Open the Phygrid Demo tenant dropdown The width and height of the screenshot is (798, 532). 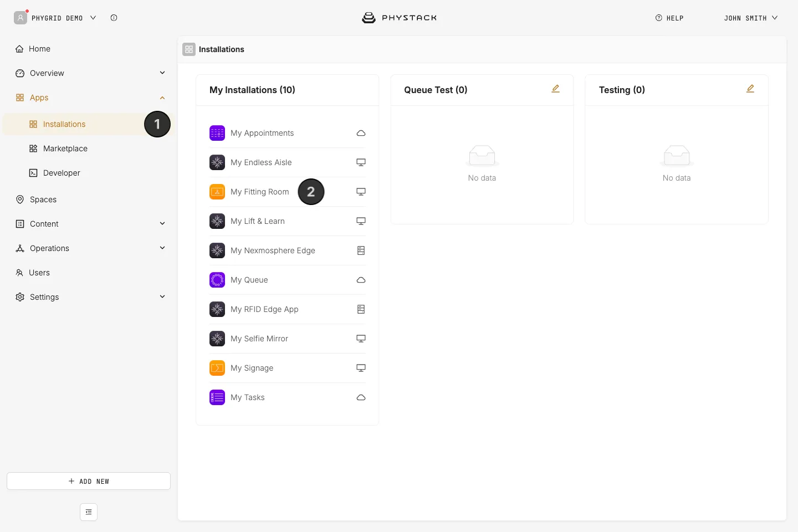tap(55, 18)
